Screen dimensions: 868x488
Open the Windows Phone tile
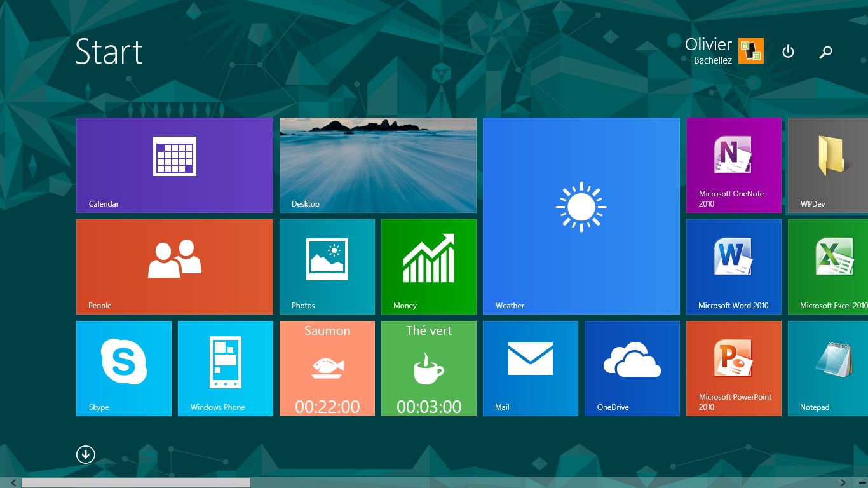pos(226,369)
